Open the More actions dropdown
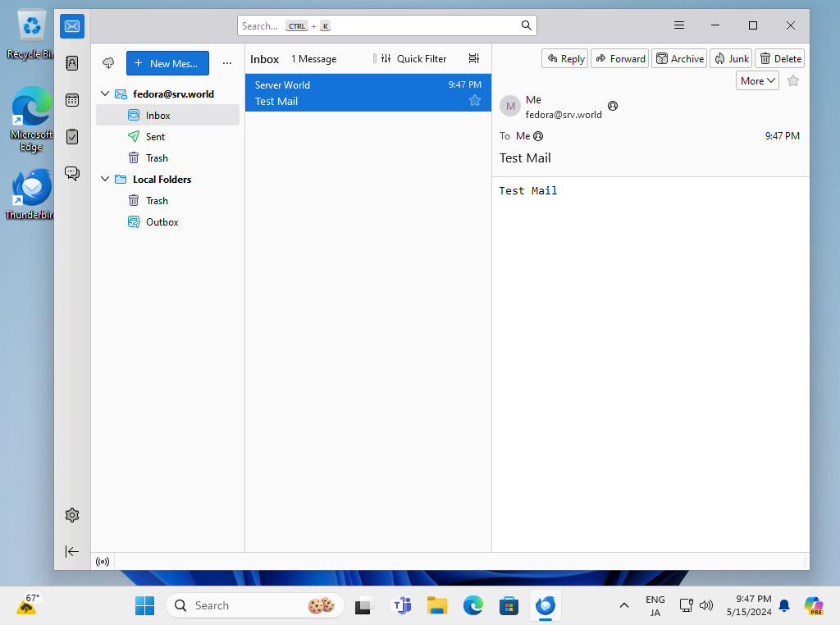The image size is (840, 625). [x=757, y=80]
